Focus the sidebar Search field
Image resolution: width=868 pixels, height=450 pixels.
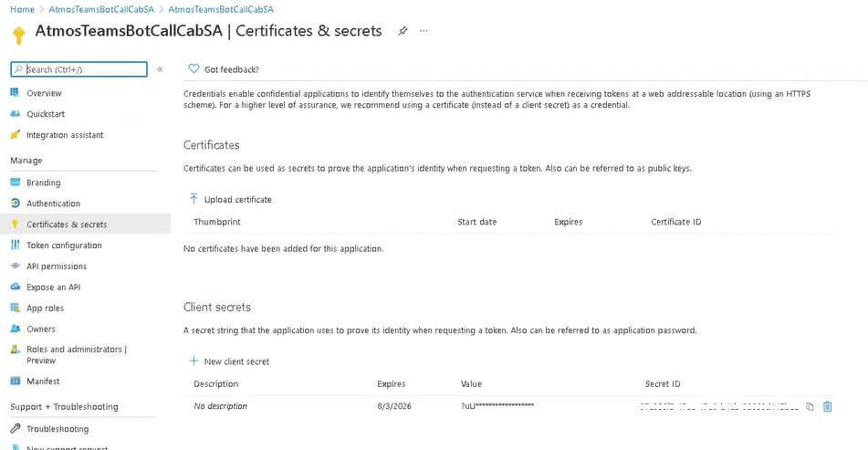click(84, 69)
